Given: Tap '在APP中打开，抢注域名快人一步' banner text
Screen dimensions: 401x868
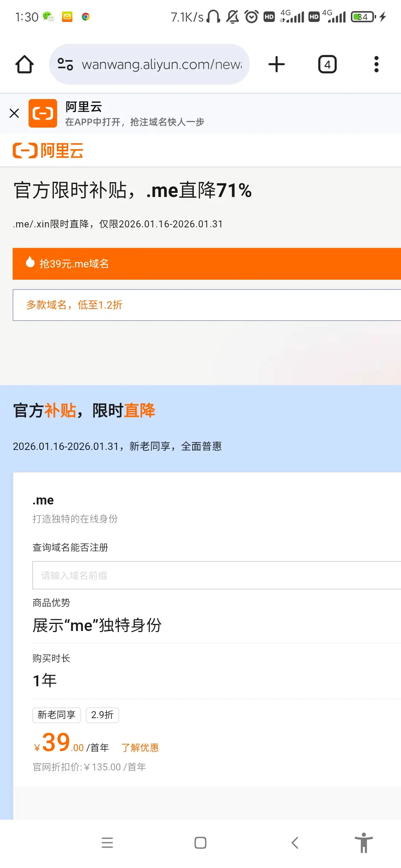Looking at the screenshot, I should 135,122.
